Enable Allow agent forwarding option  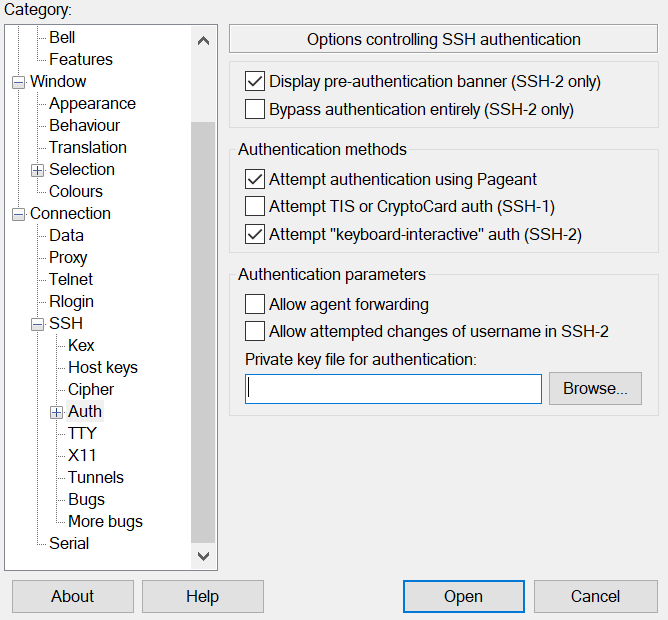(255, 304)
